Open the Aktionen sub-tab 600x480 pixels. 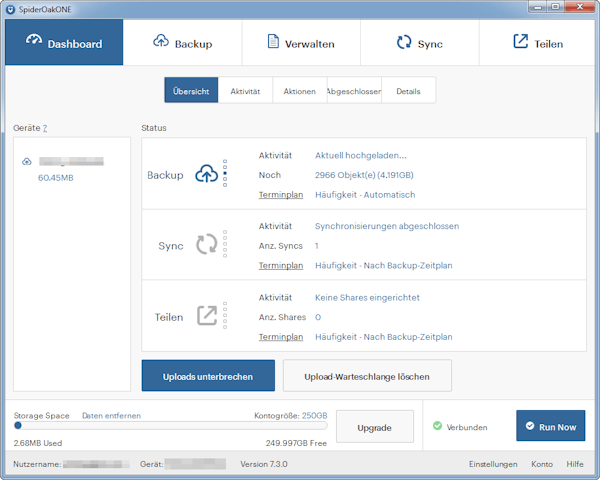pos(300,90)
